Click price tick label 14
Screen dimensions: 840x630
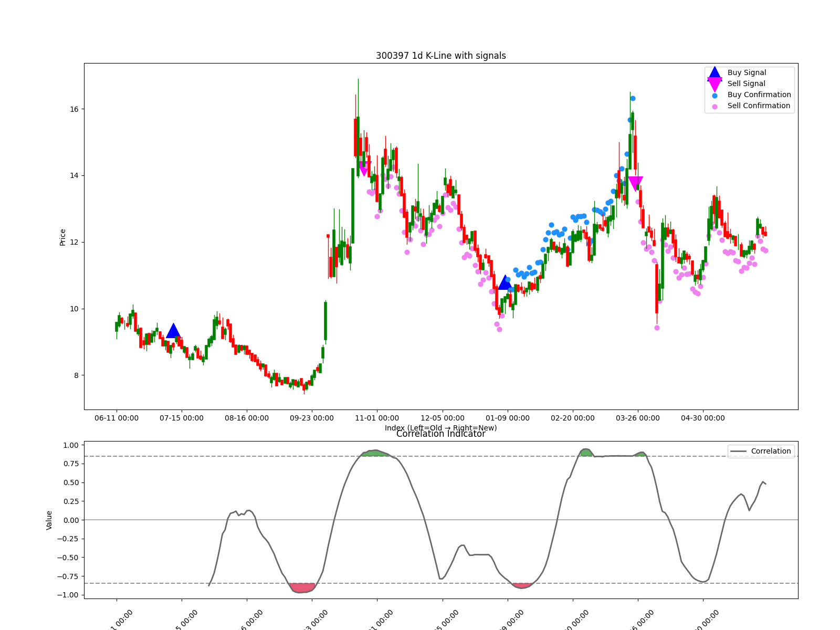pyautogui.click(x=74, y=176)
